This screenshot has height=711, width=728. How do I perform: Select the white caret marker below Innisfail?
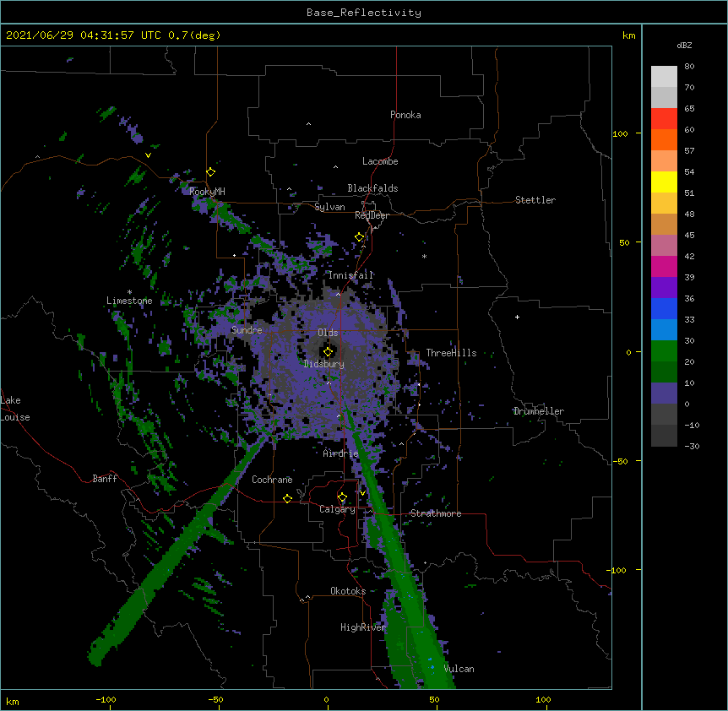point(338,294)
